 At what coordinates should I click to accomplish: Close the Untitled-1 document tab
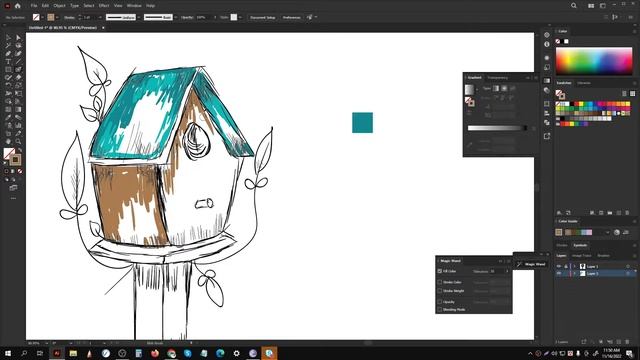pyautogui.click(x=103, y=28)
